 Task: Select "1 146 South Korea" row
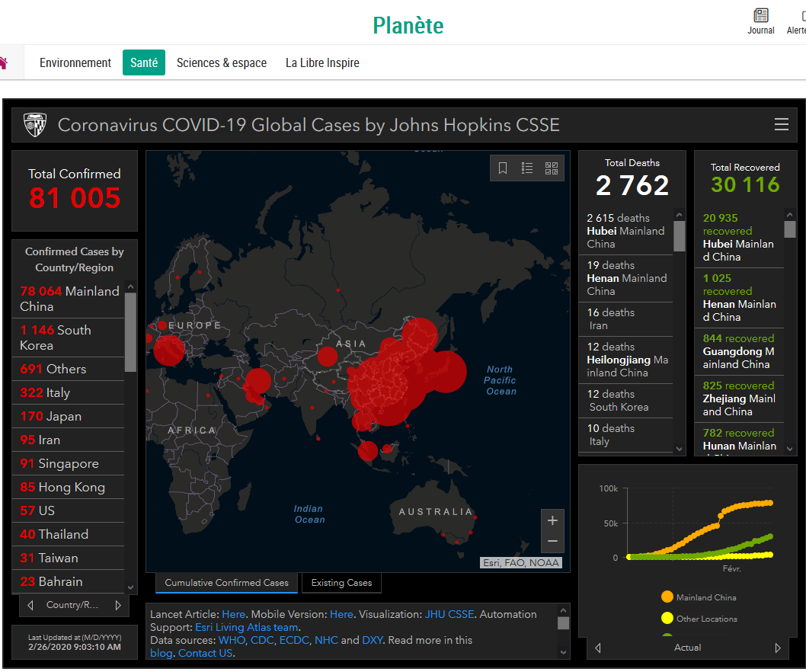click(69, 338)
